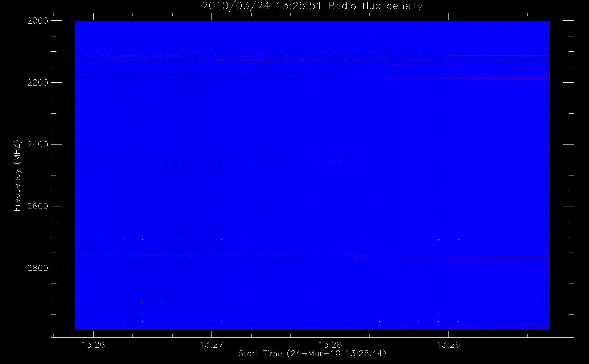
Task: Click the 2400 frequency tick label
Action: click(38, 145)
